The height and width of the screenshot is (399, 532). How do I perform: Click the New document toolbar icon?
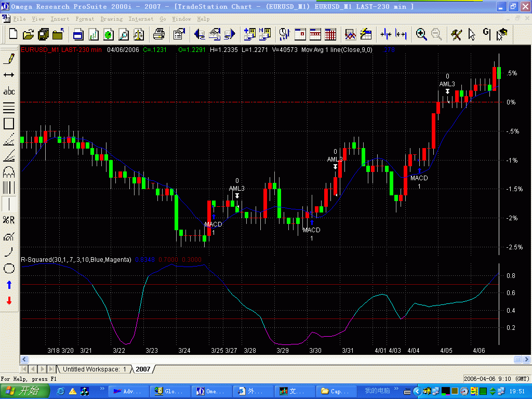click(13, 34)
